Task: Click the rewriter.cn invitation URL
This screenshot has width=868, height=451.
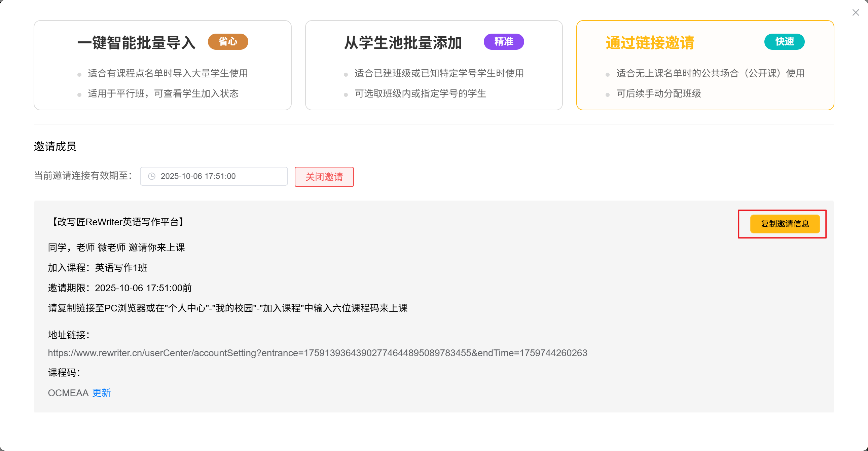Action: (317, 353)
